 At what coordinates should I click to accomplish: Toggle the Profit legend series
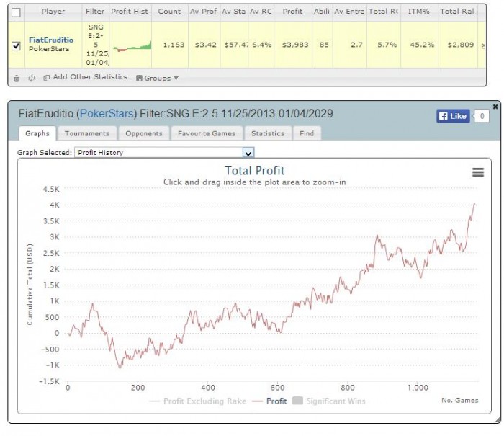click(x=270, y=401)
